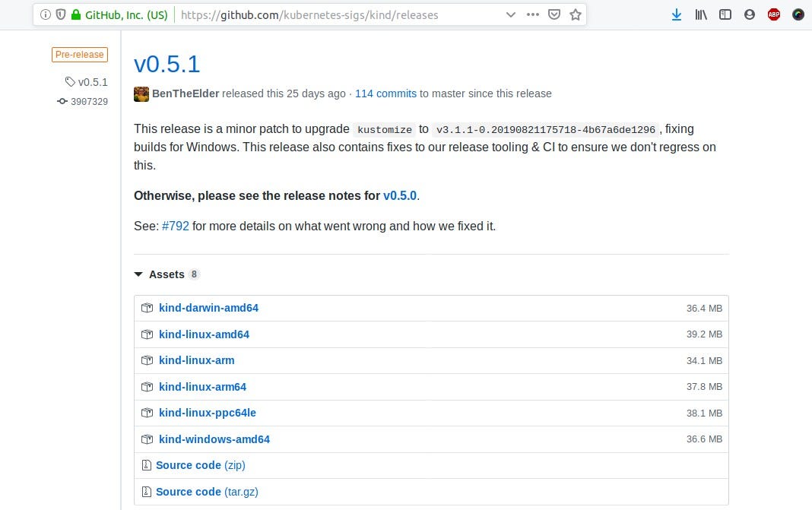Screen dimensions: 812x510
Task: Click the 37.8 MB size text
Action: pos(704,387)
